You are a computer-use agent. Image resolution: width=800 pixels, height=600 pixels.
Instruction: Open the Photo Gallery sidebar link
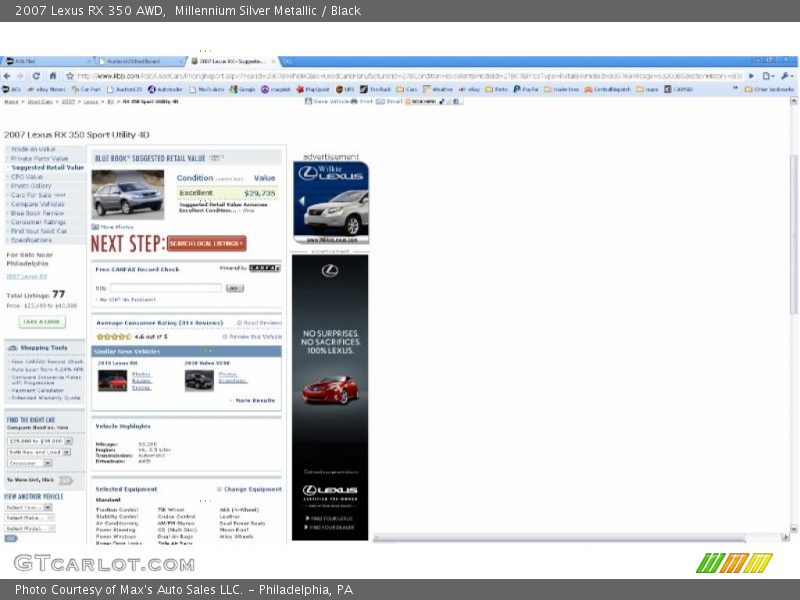pos(31,186)
